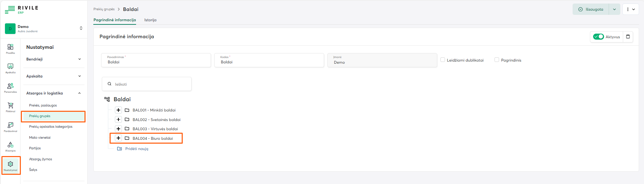Click the delete icon beside Aktyvus
Screen dimensions: 644x184
(628, 37)
